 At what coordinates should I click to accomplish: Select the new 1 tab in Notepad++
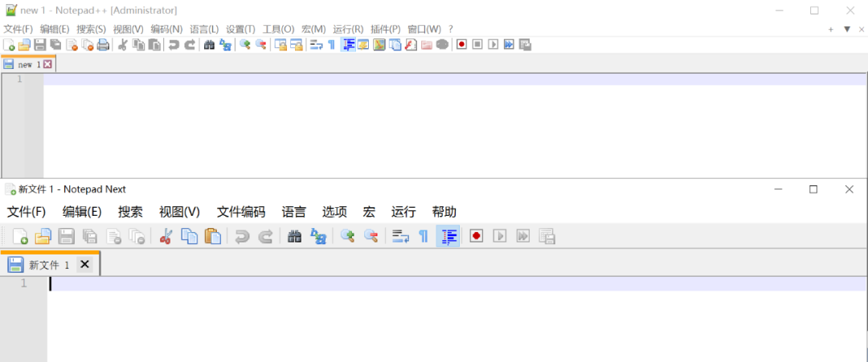coord(27,64)
